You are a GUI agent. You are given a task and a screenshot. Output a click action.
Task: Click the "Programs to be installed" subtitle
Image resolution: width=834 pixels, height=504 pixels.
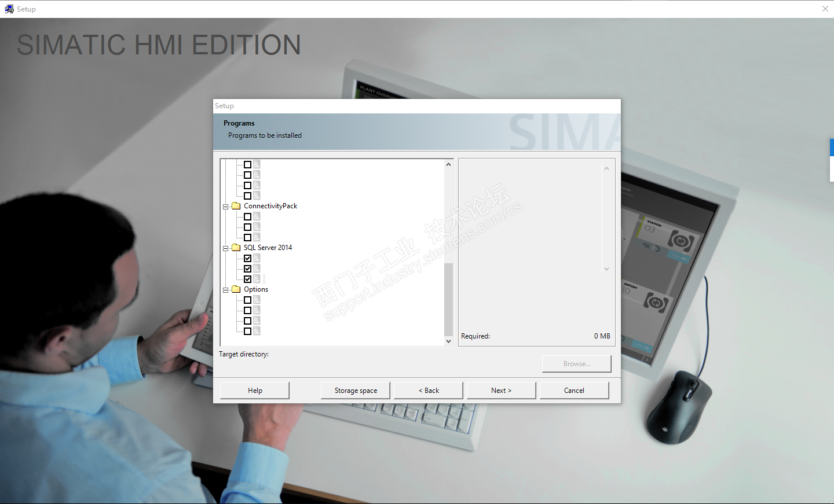[265, 135]
